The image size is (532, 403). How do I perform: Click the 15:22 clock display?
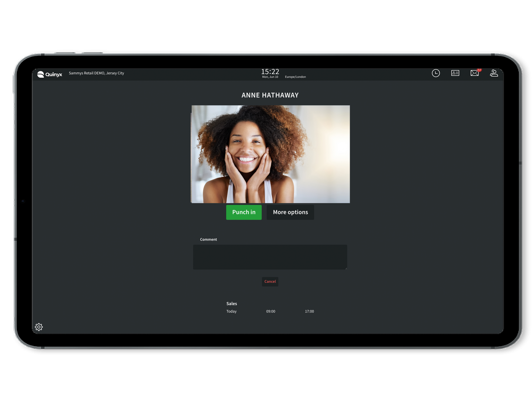(270, 71)
